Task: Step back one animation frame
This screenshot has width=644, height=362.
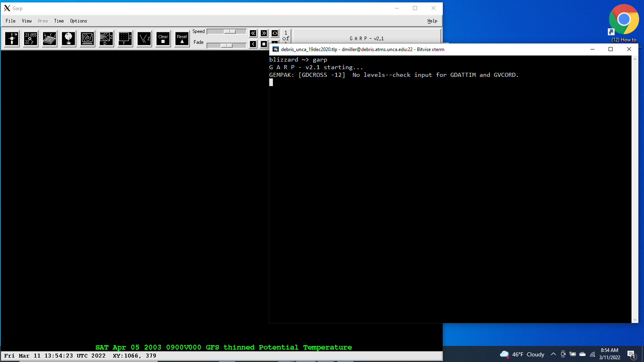Action: (x=253, y=44)
